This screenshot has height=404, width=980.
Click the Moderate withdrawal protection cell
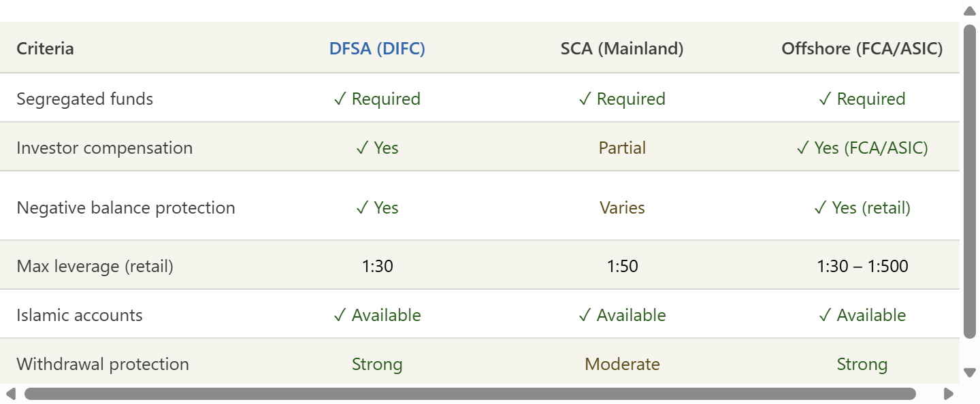pyautogui.click(x=622, y=364)
